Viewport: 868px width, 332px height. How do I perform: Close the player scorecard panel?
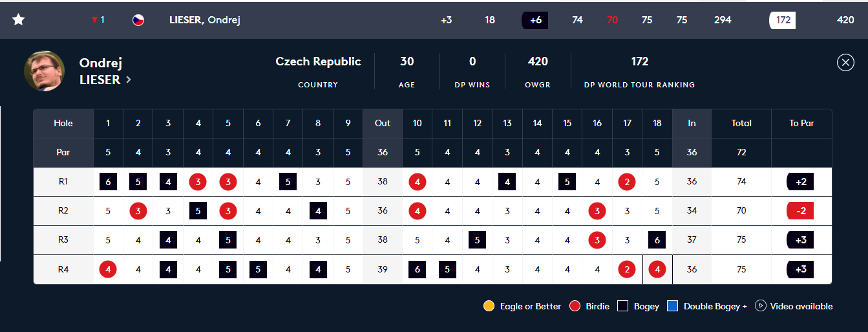[845, 62]
